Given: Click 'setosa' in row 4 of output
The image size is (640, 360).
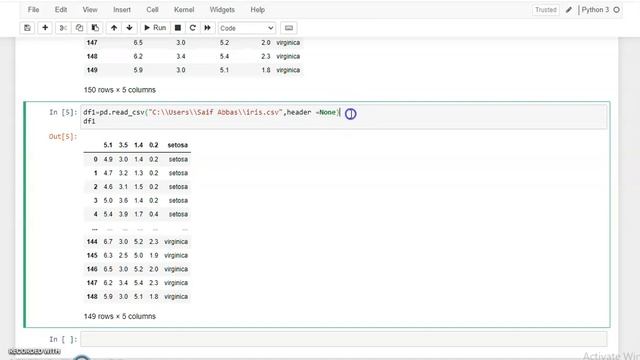Looking at the screenshot, I should tap(178, 214).
